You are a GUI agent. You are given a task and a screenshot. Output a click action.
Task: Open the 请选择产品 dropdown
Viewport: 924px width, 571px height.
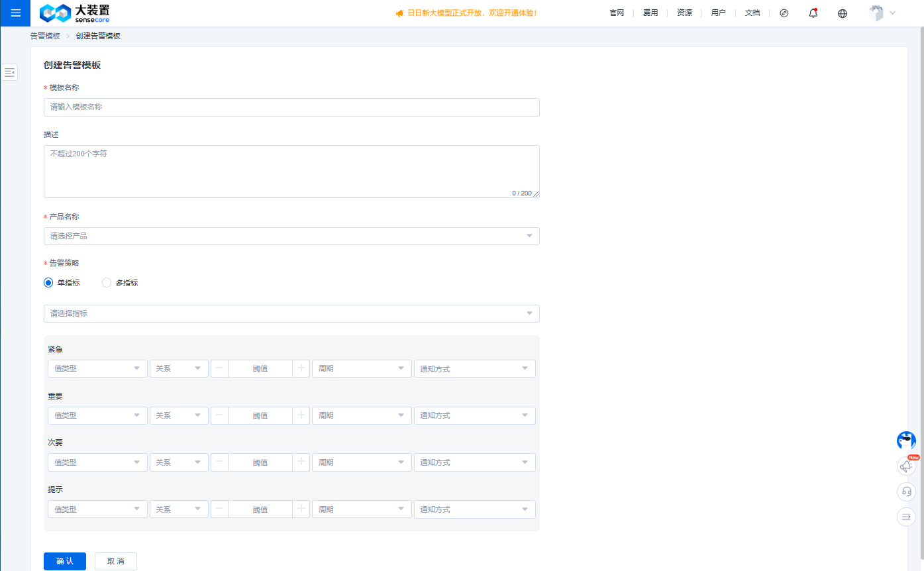pos(291,236)
